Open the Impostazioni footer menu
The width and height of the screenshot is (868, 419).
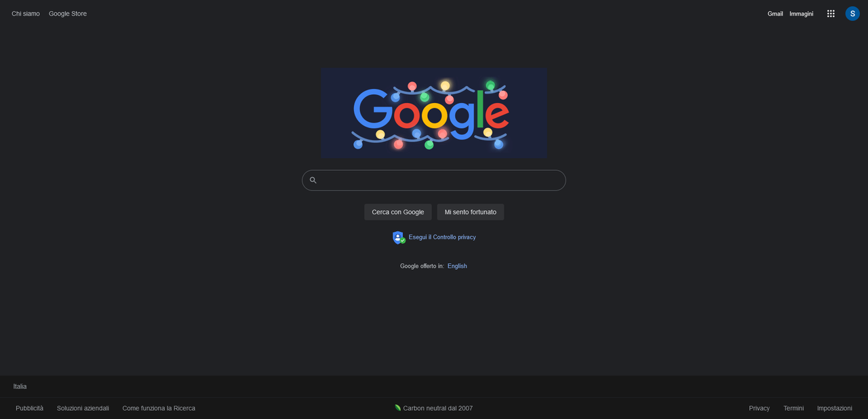[835, 408]
